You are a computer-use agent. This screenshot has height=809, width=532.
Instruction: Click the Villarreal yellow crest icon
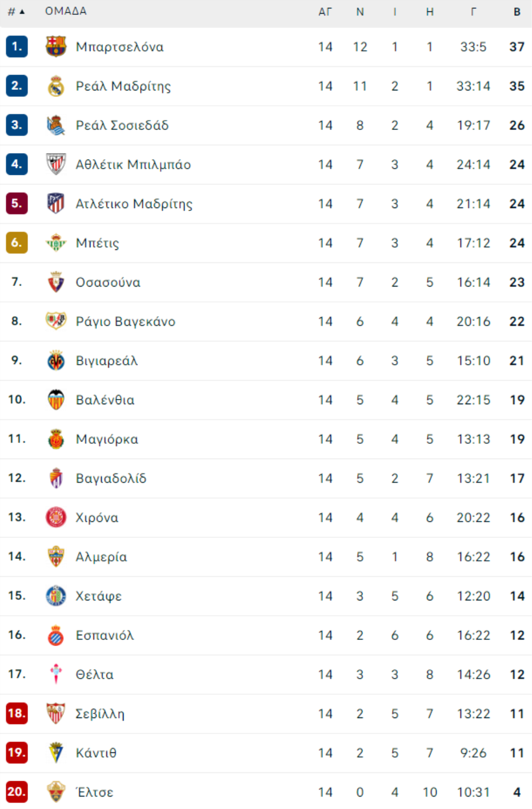[56, 360]
